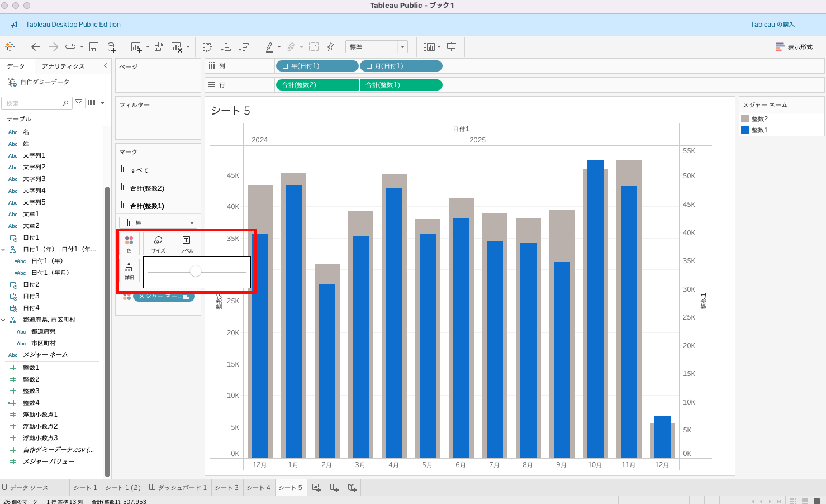Switch to the アナリティクス tab

63,66
